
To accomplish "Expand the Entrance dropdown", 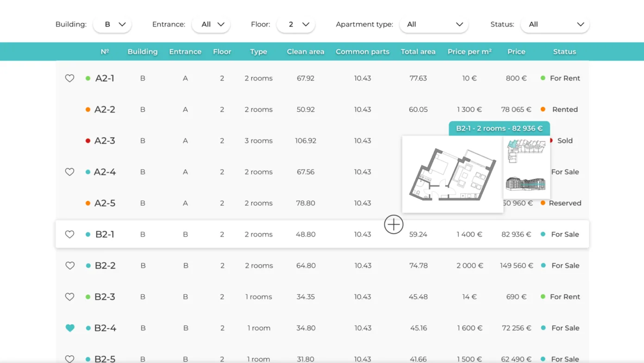I will point(211,24).
